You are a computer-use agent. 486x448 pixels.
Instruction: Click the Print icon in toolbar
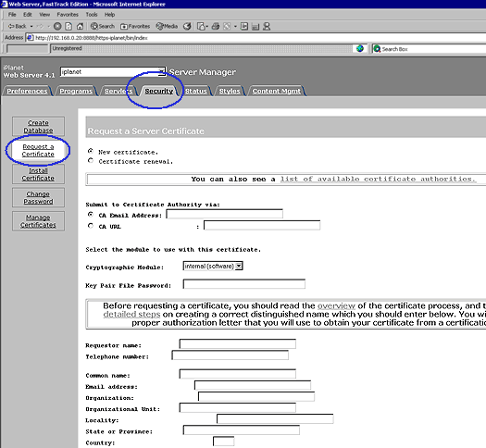tap(216, 26)
